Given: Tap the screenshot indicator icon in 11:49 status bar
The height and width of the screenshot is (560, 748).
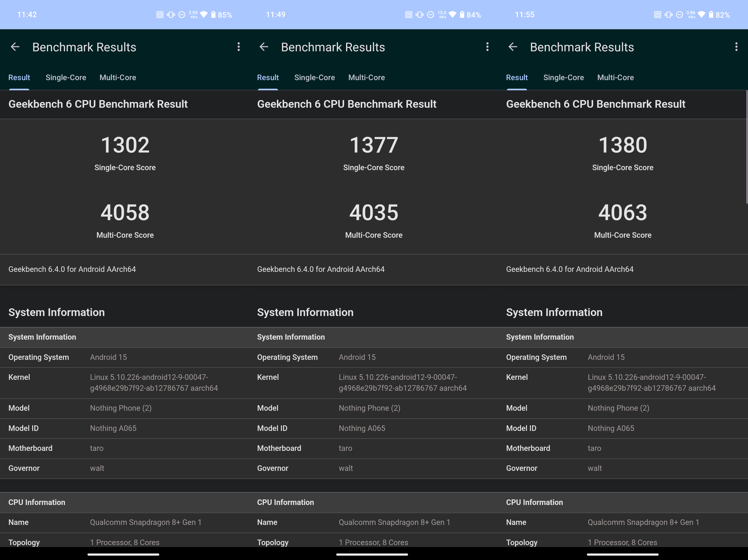Looking at the screenshot, I should [x=408, y=14].
